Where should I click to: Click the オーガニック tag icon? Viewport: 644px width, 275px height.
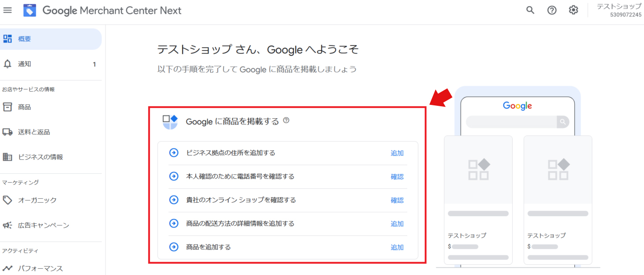[x=8, y=200]
